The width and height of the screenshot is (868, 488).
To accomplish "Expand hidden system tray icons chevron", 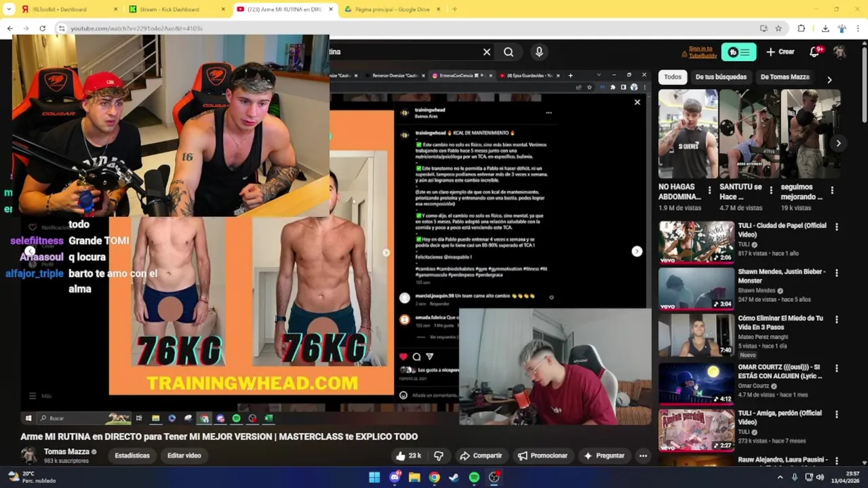I will [780, 477].
